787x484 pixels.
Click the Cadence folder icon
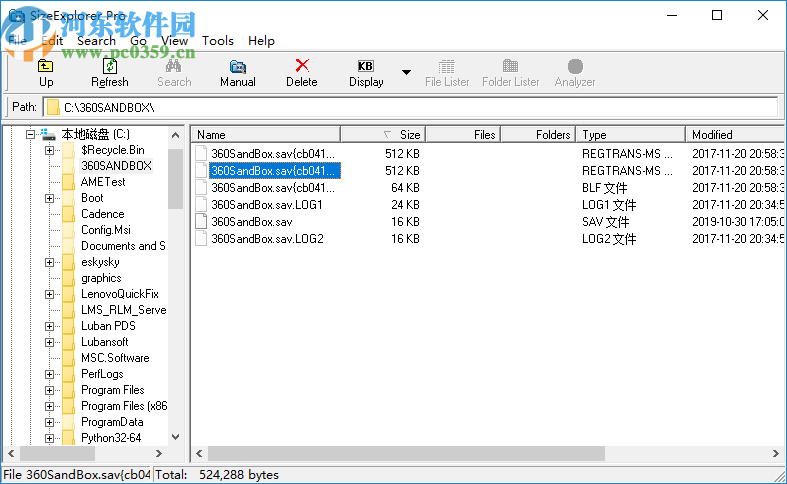pos(69,214)
